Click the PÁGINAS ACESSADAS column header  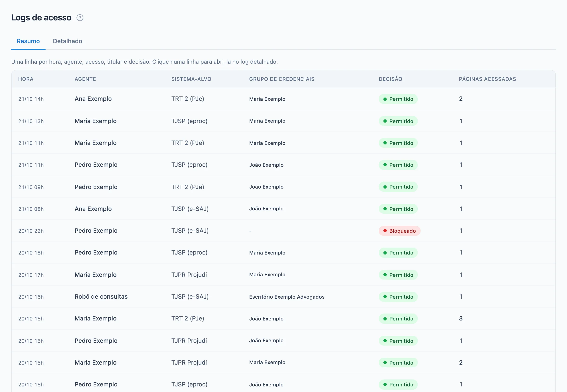(x=487, y=79)
